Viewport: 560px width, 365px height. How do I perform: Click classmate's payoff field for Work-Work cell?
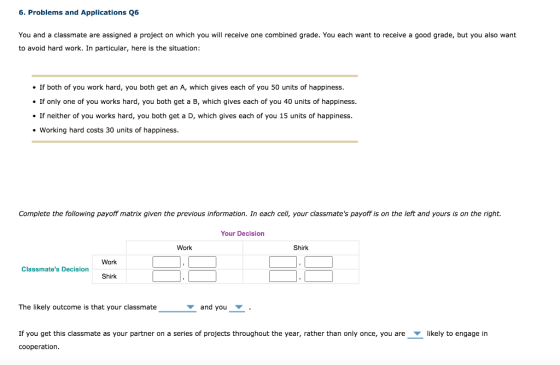pos(166,262)
